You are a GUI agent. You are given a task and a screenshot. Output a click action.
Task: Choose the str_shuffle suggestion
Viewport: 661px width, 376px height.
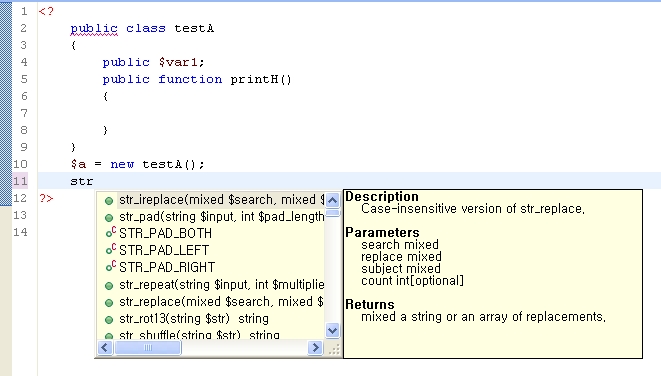point(211,334)
